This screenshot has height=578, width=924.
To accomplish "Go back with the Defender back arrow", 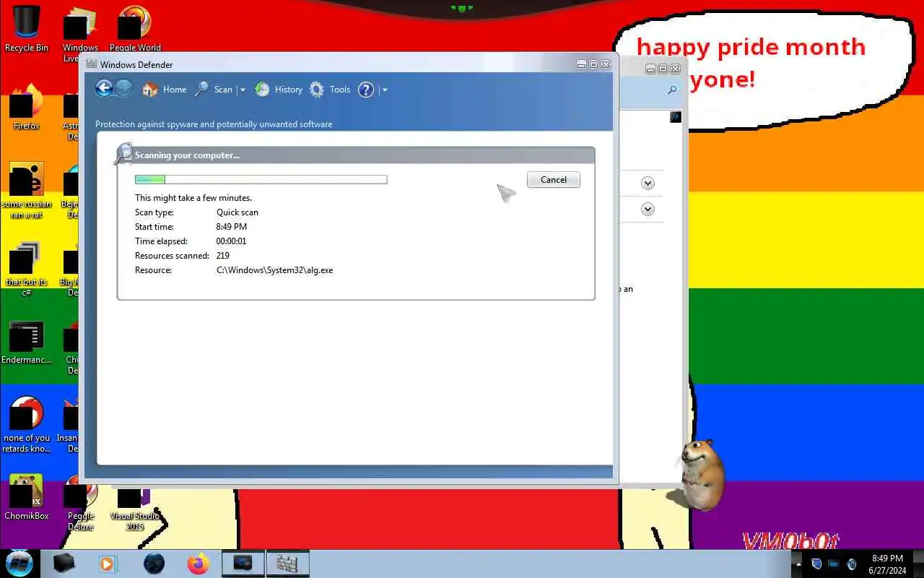I will 105,89.
